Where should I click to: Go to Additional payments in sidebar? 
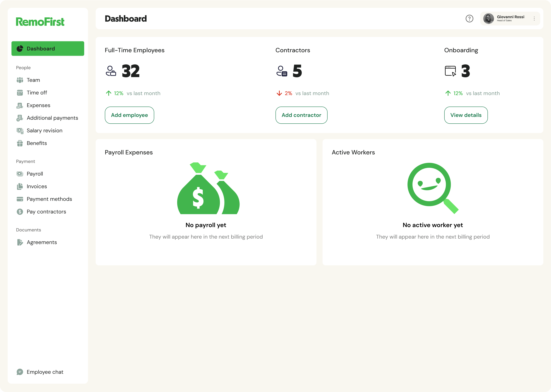tap(52, 118)
